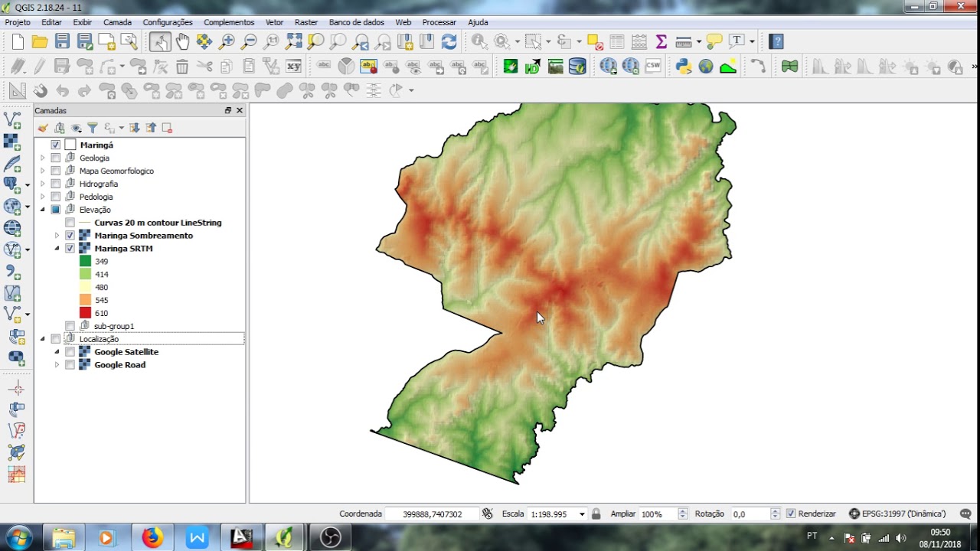Open the Complementos menu

point(229,22)
